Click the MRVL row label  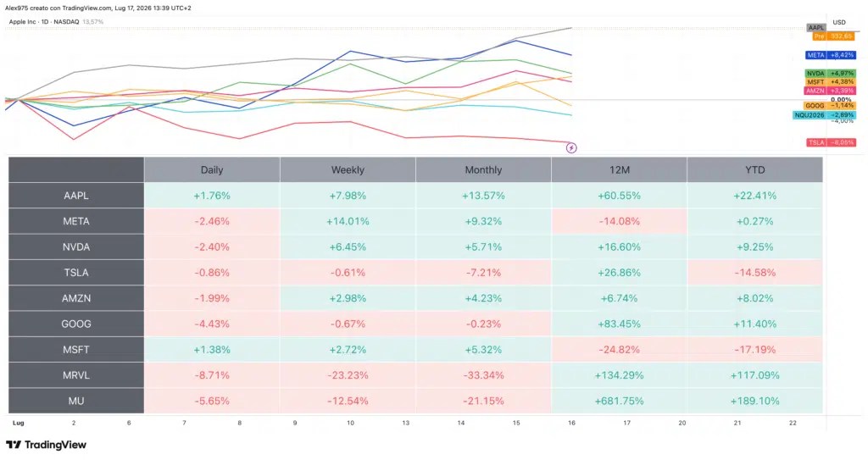[75, 375]
